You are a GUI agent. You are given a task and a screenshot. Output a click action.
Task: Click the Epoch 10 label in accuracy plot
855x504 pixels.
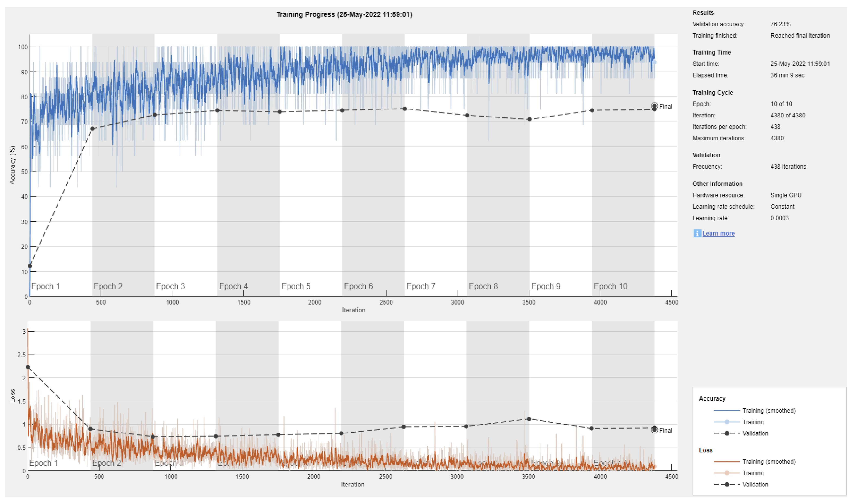(610, 286)
